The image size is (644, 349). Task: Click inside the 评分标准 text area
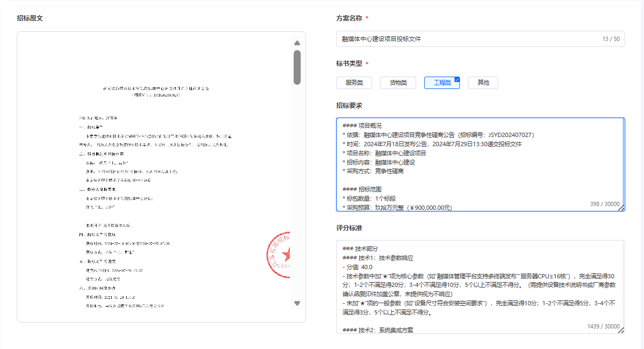(x=480, y=287)
